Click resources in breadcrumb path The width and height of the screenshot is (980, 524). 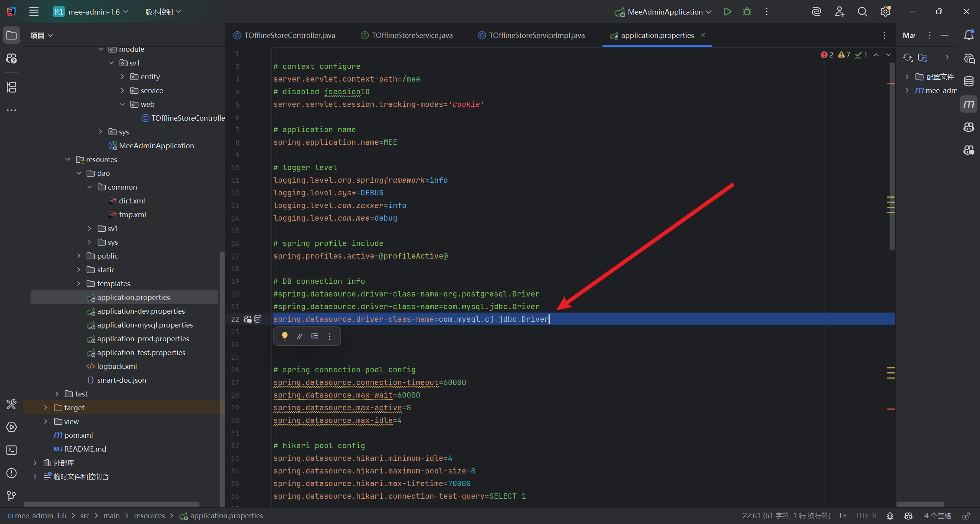(x=149, y=516)
